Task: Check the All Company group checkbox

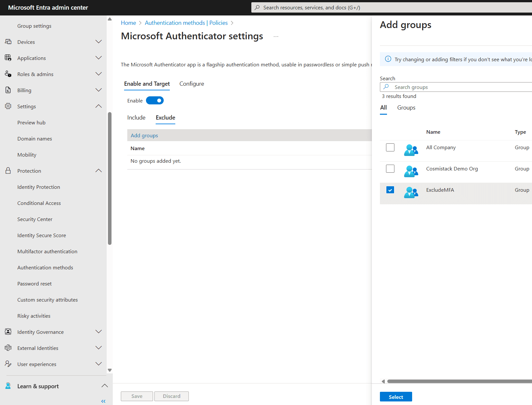Action: pyautogui.click(x=390, y=148)
